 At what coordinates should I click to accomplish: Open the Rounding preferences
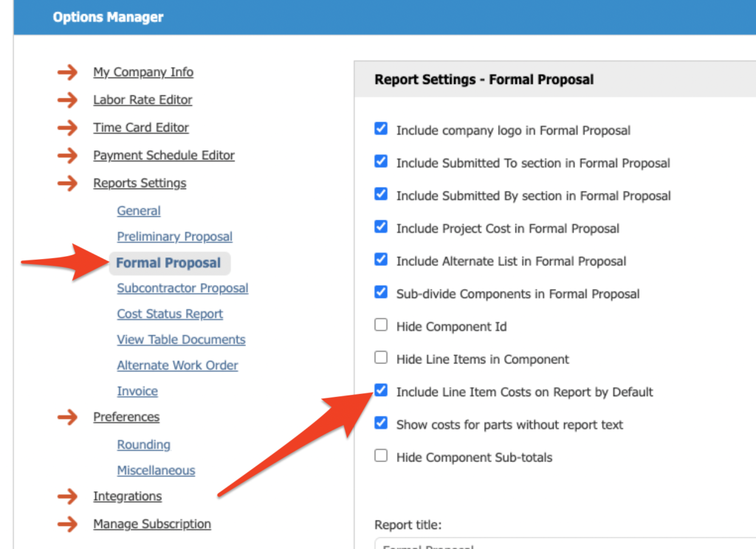(143, 444)
